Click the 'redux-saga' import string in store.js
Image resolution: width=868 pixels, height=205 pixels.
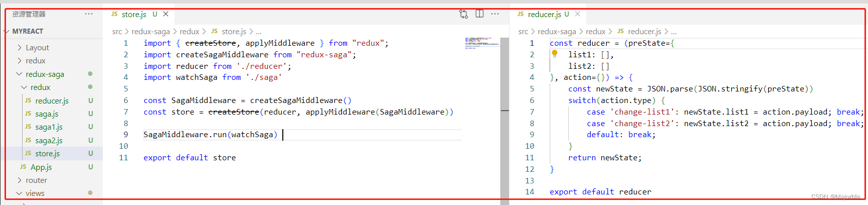tap(326, 55)
